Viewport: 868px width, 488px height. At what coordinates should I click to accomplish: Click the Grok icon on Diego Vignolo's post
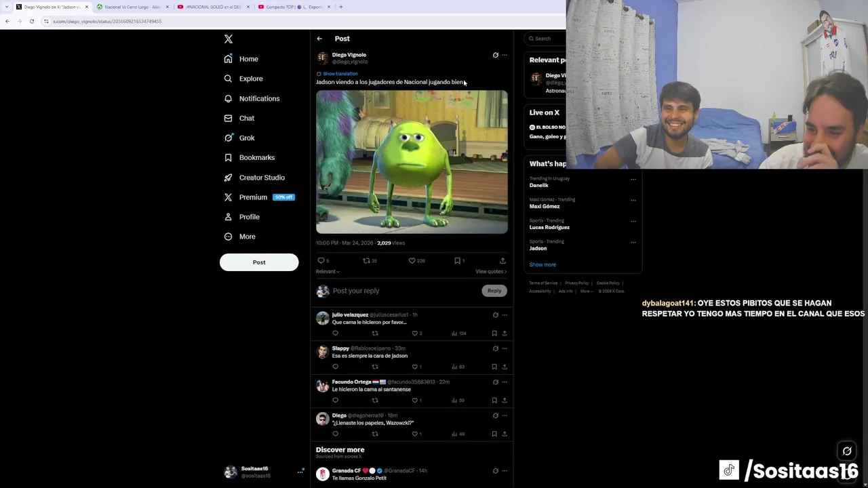tap(495, 55)
